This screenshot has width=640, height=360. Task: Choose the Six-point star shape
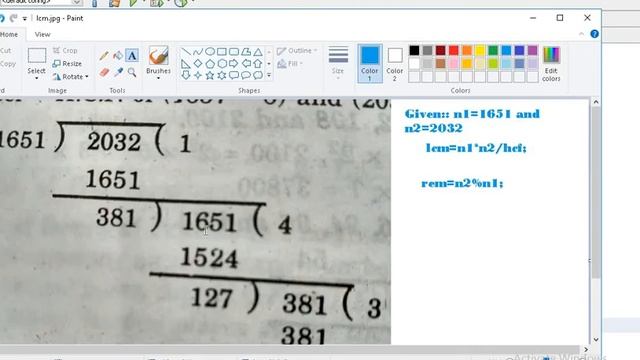pyautogui.click(x=222, y=75)
